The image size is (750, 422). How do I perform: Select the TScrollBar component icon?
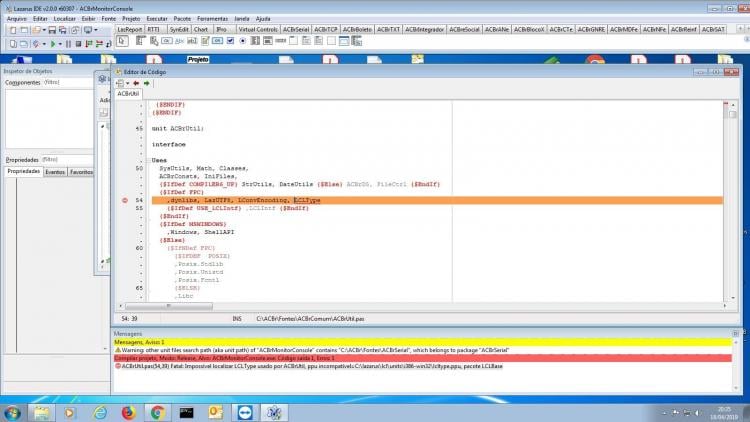(281, 41)
